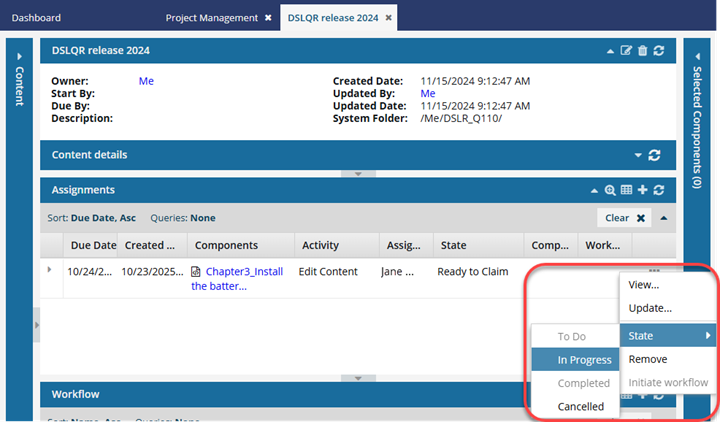Click the magnifier search icon in Assignments
720x422 pixels.
pos(610,190)
